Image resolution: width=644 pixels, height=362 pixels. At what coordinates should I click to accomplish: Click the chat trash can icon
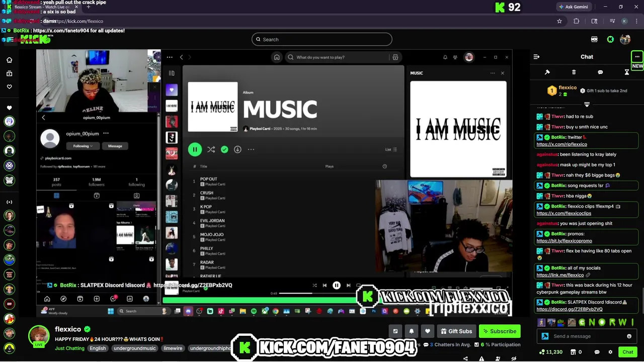coord(574,72)
